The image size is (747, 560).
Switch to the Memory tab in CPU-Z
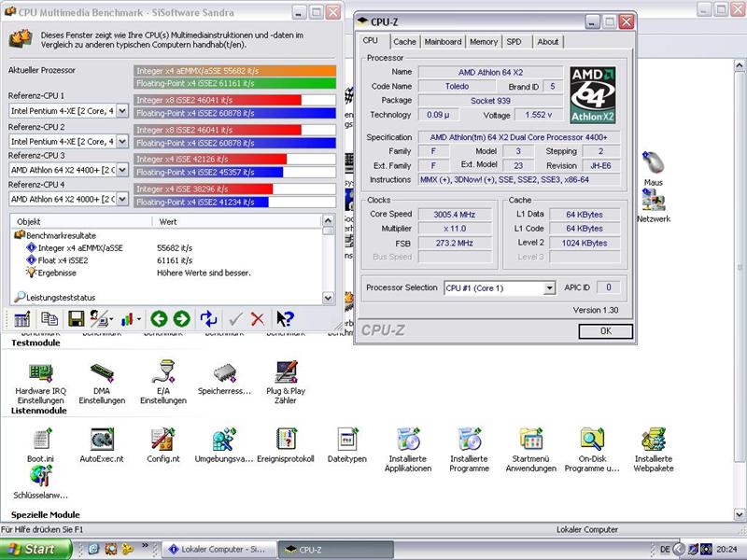click(x=484, y=42)
